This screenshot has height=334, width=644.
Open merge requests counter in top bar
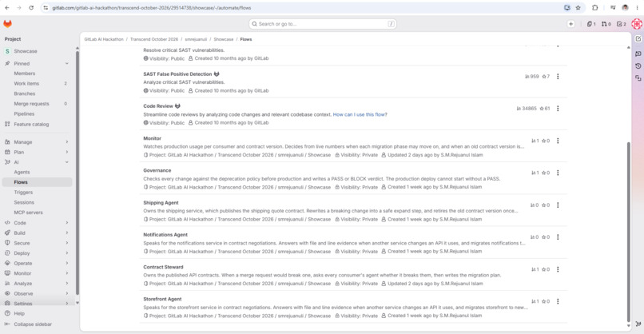606,24
